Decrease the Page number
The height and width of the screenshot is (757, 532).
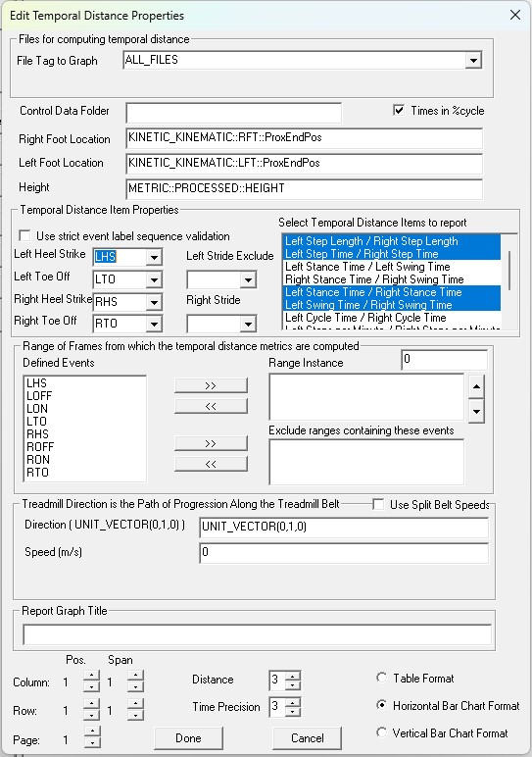[x=92, y=742]
